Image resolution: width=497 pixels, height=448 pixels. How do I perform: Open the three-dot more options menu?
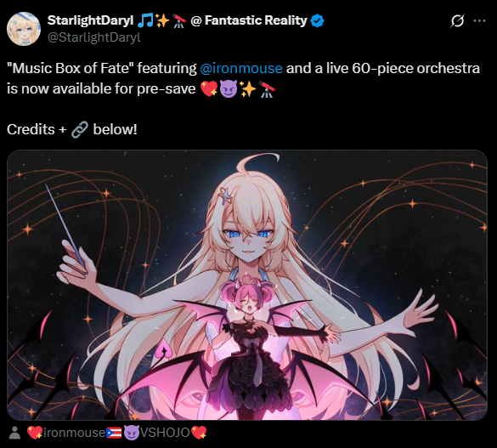(x=479, y=21)
